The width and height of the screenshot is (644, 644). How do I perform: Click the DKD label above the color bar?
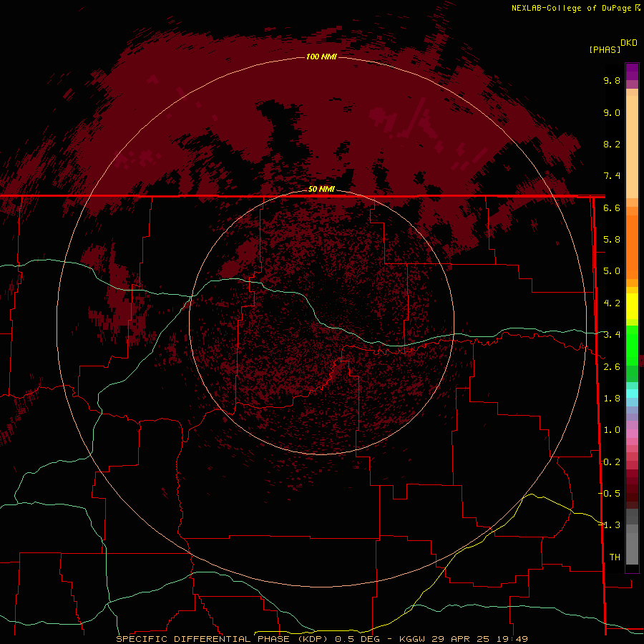[629, 43]
